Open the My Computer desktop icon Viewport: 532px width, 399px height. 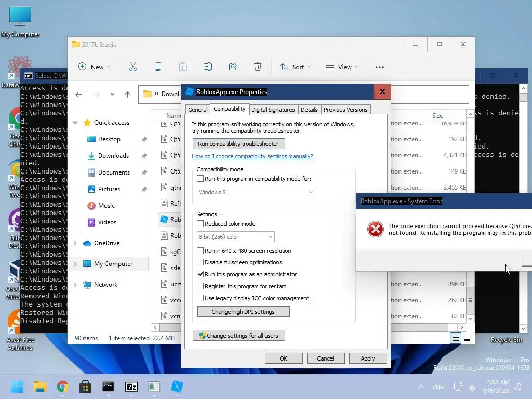20,22
